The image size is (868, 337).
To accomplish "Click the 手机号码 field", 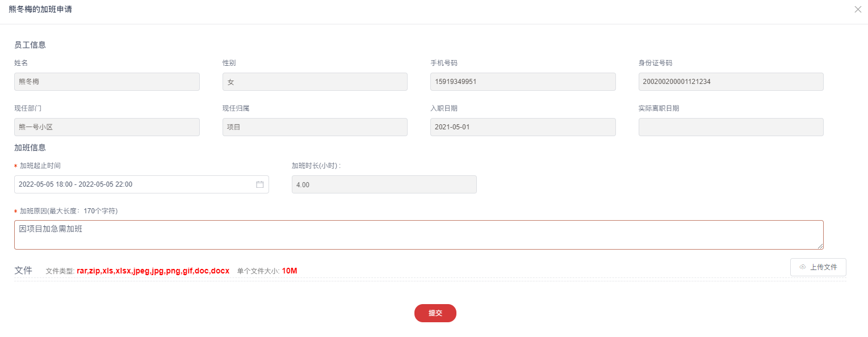I will pos(523,82).
